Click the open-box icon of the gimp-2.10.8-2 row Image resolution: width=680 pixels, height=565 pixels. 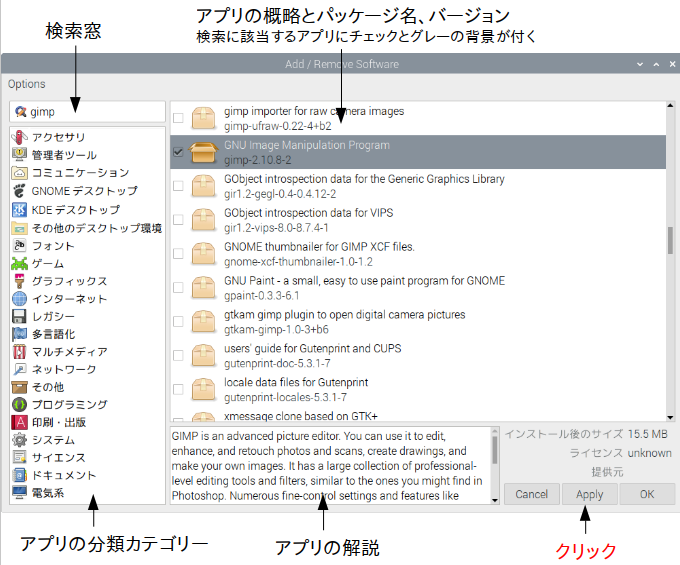203,152
